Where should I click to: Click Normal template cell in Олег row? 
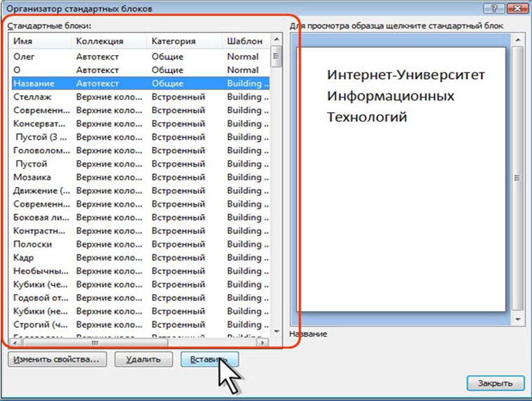pos(243,57)
